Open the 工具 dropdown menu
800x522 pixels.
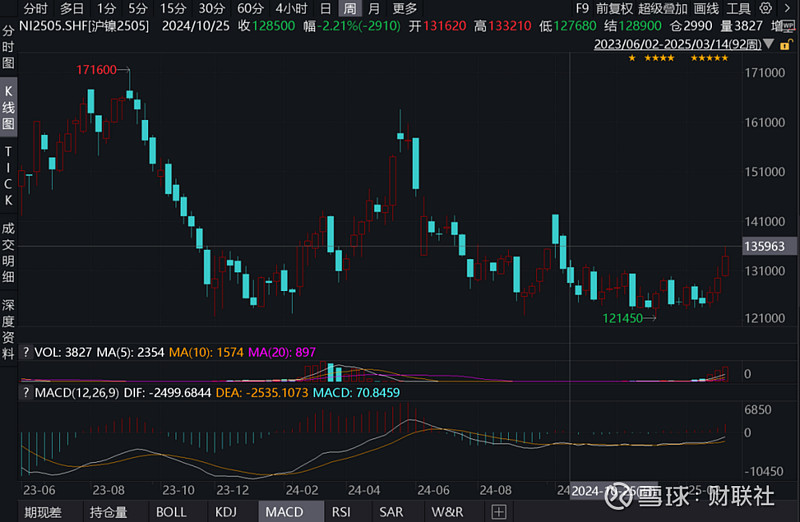click(766, 8)
